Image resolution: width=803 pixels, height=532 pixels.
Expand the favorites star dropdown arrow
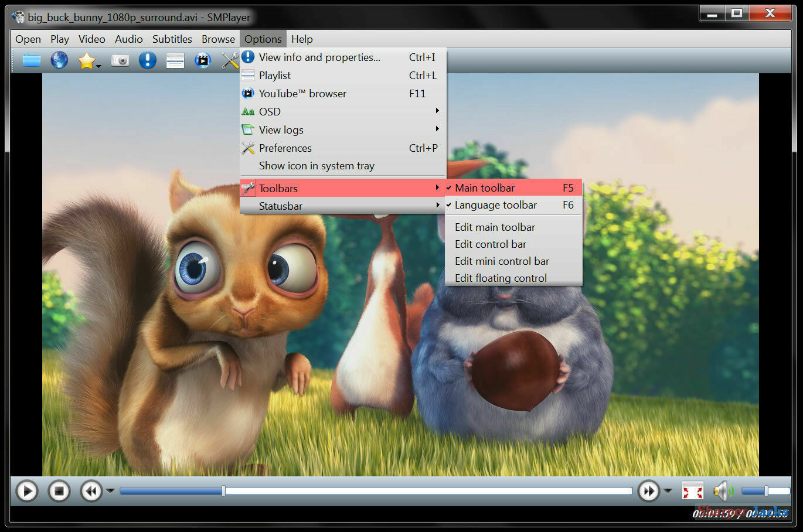coord(98,66)
